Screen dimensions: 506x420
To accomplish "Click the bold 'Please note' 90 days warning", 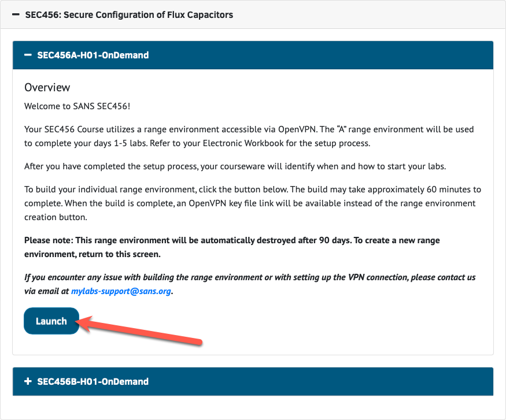I will pyautogui.click(x=231, y=247).
